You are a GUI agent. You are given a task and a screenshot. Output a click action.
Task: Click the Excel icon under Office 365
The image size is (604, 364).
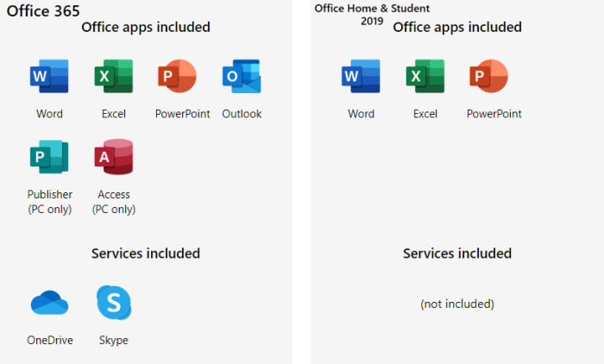(113, 77)
